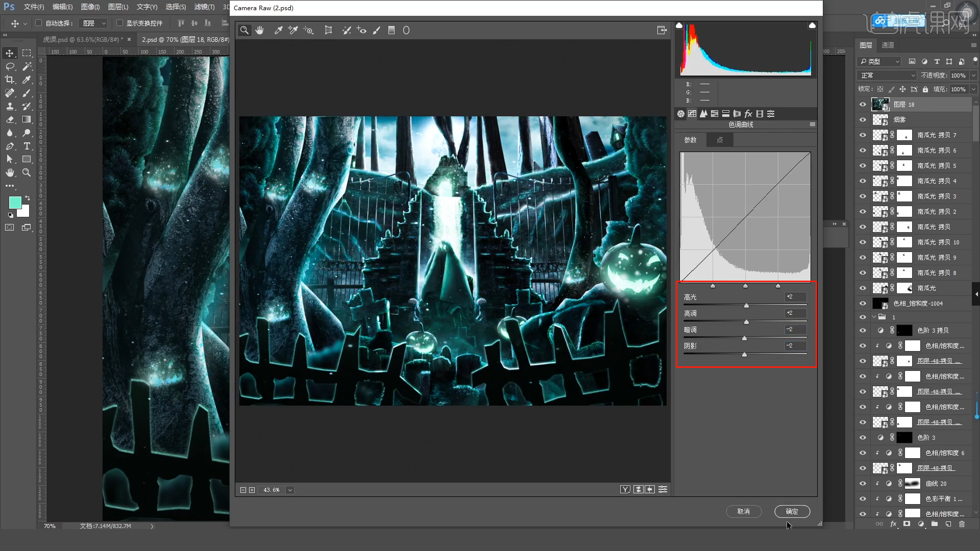This screenshot has height=551, width=980.
Task: Open the blend mode dropdown showing 正常
Action: (888, 76)
